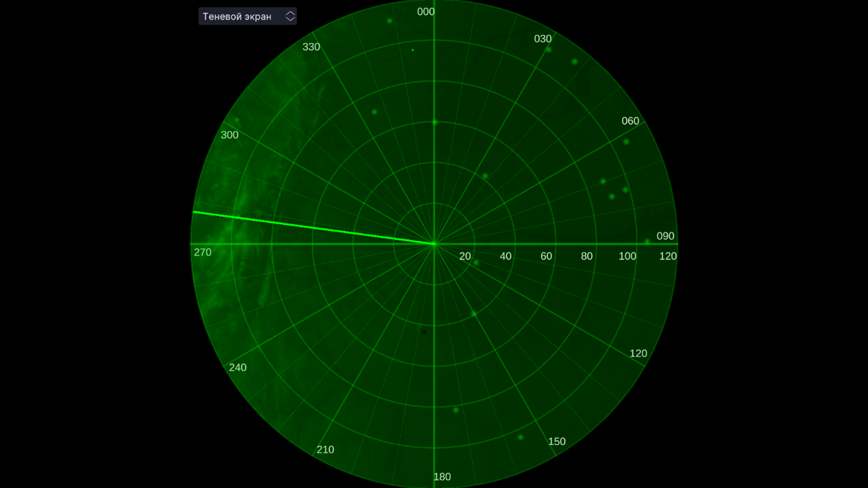Click the 240 bearing label
This screenshot has height=488, width=868.
pos(238,368)
